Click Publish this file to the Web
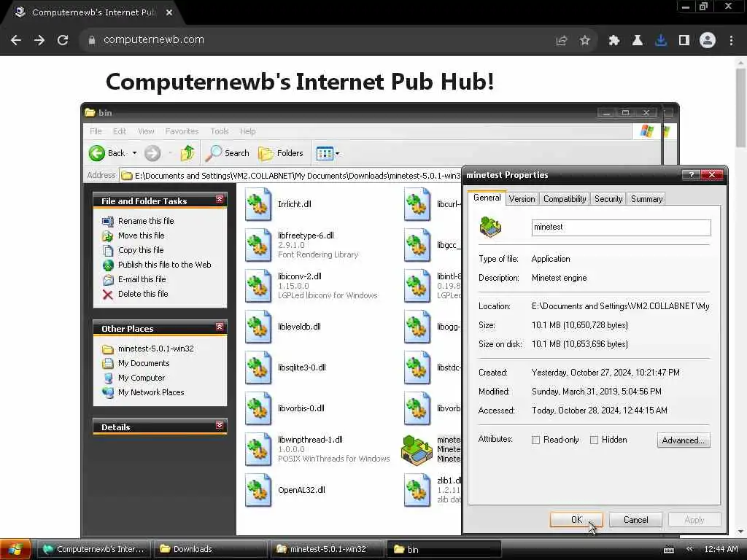Viewport: 747px width, 560px height. [x=164, y=265]
